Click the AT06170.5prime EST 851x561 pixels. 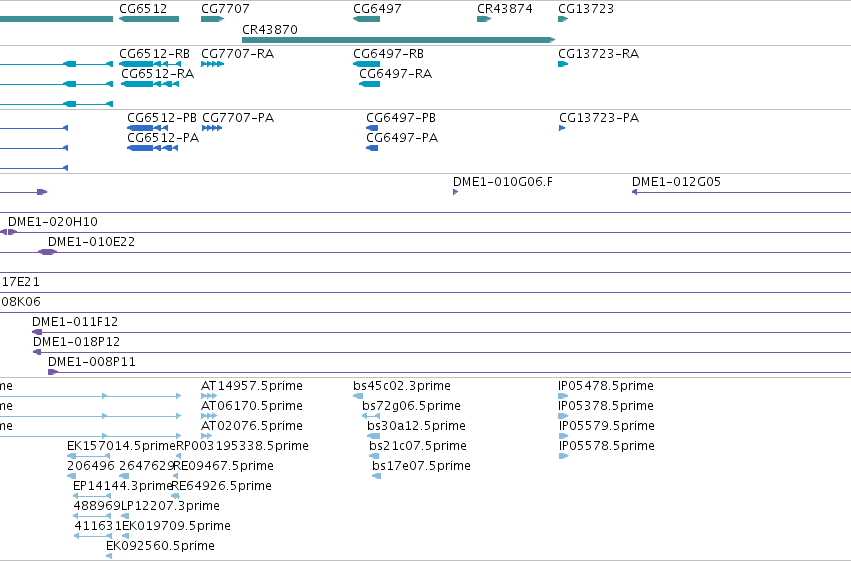(209, 416)
